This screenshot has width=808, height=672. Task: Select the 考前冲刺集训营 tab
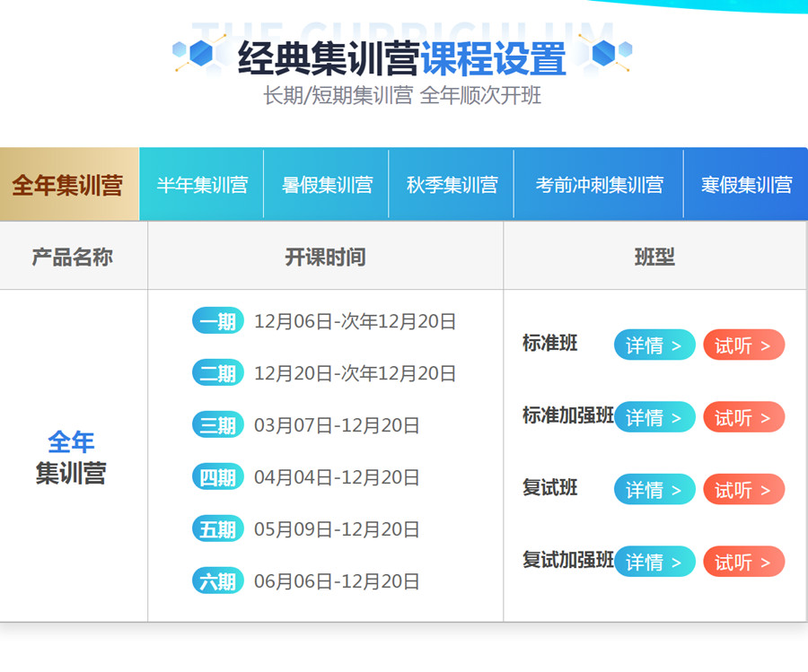point(599,185)
